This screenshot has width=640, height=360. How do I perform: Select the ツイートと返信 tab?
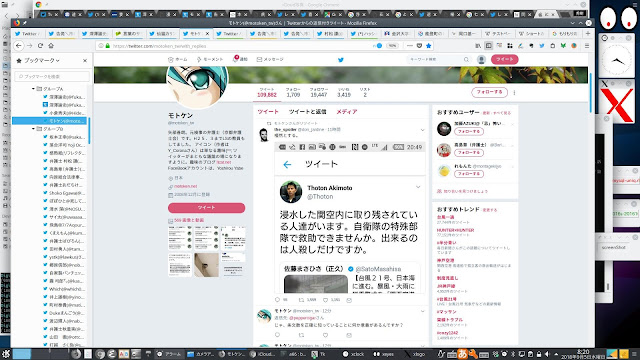coord(307,111)
